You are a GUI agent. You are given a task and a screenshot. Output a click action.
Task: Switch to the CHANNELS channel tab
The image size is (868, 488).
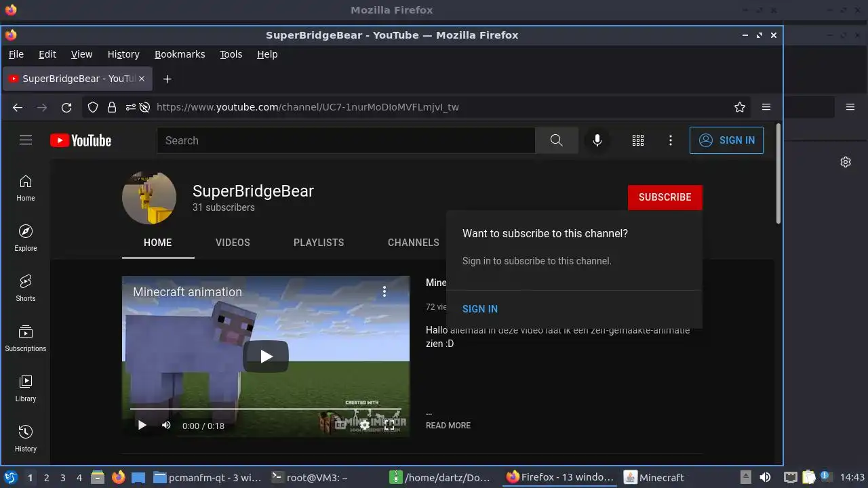point(414,243)
